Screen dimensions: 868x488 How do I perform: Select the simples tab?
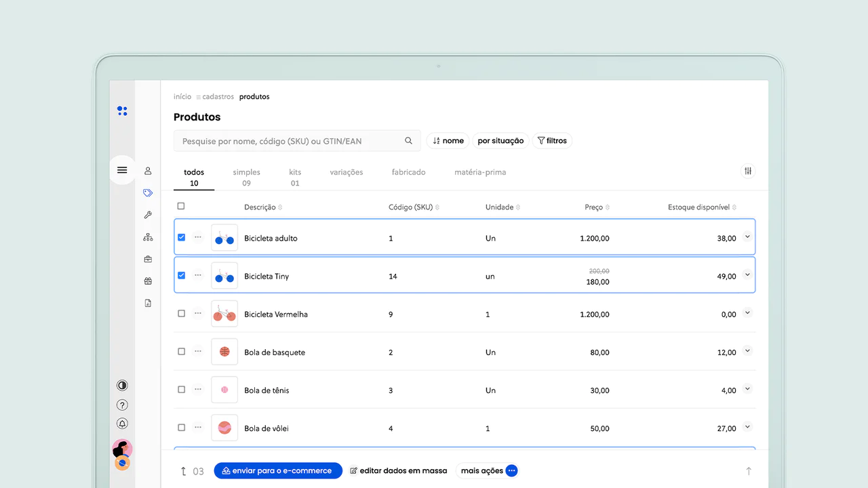[246, 178]
